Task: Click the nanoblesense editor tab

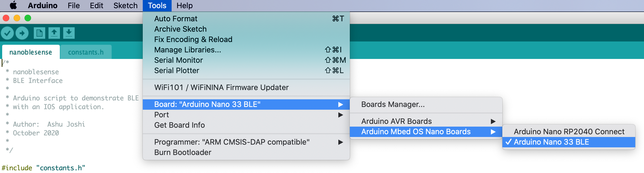Action: (31, 52)
